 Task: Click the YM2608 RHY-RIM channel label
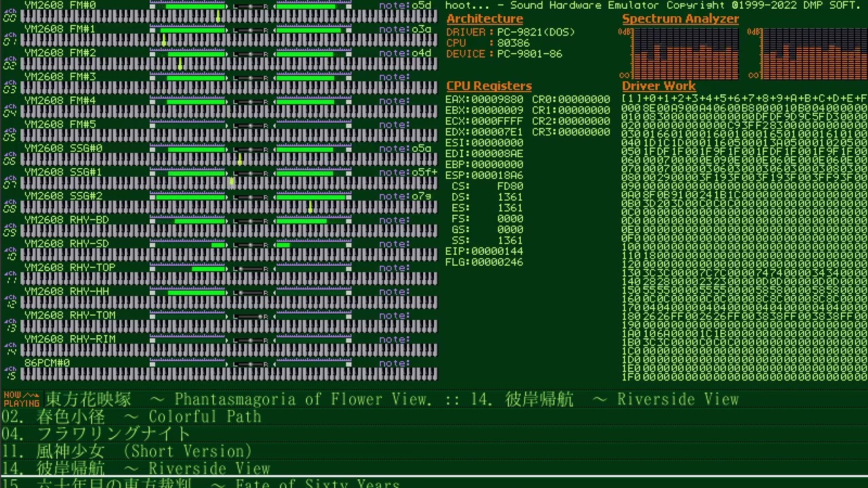[70, 339]
